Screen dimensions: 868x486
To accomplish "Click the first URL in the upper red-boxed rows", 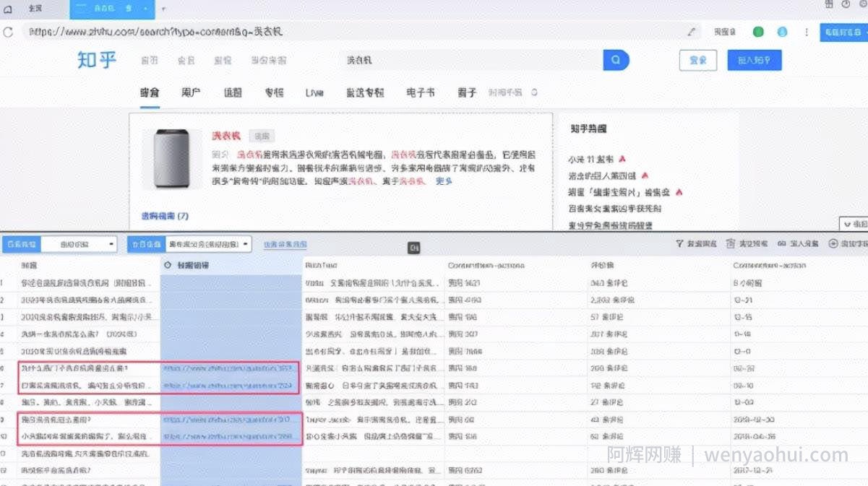I will click(229, 368).
